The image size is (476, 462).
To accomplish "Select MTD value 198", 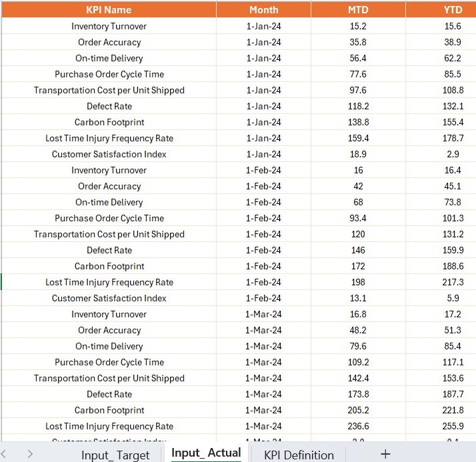I will (358, 282).
